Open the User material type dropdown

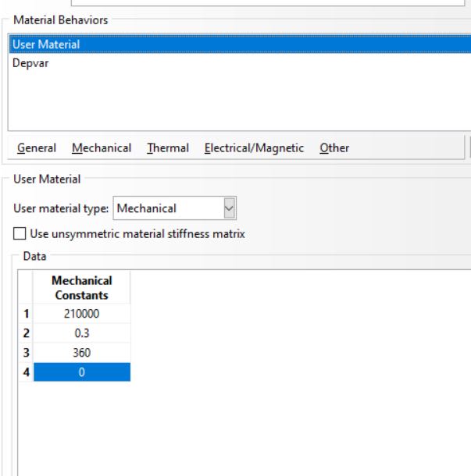click(x=175, y=208)
